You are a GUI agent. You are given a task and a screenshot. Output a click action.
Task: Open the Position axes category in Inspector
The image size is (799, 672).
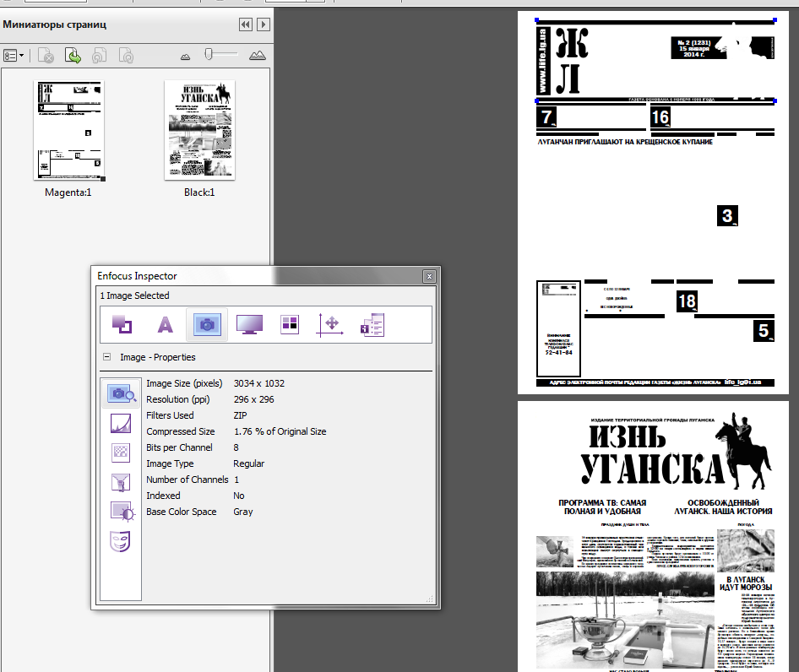pyautogui.click(x=330, y=324)
